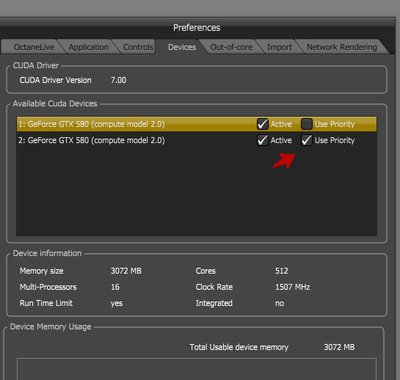Uncheck Use Priority for device 2
Screen dimensions: 400x380
coord(306,140)
